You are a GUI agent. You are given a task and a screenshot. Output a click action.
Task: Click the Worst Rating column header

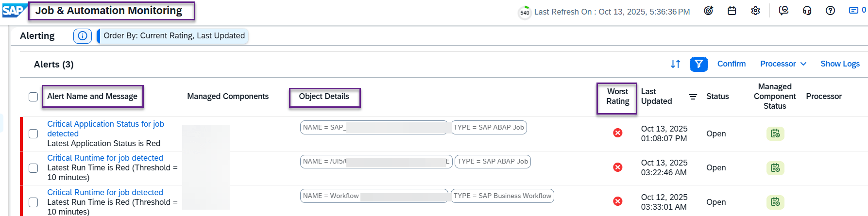click(x=617, y=97)
